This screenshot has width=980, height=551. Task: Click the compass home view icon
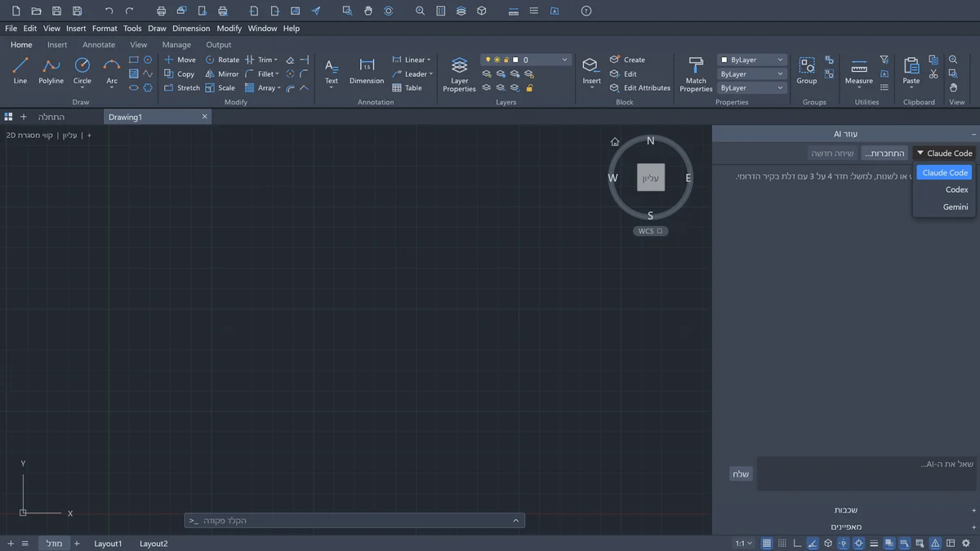[x=615, y=141]
